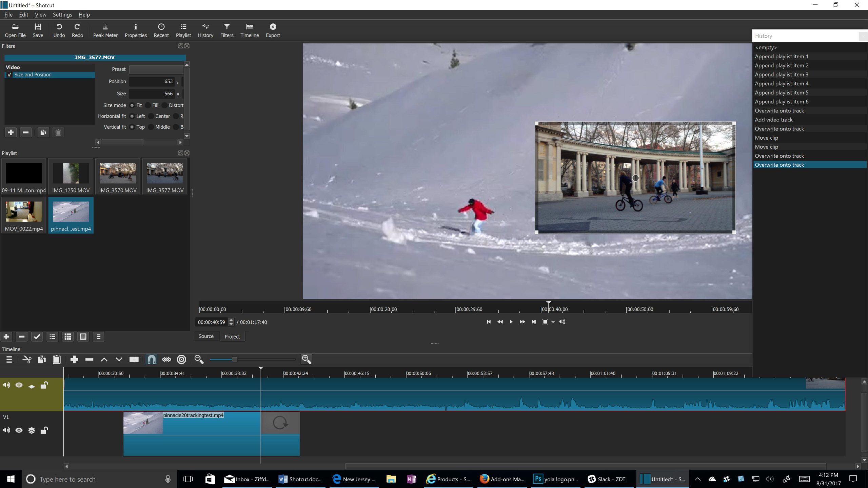The width and height of the screenshot is (868, 488).
Task: Zoom the timeline in with the magnifier icon
Action: coord(306,359)
